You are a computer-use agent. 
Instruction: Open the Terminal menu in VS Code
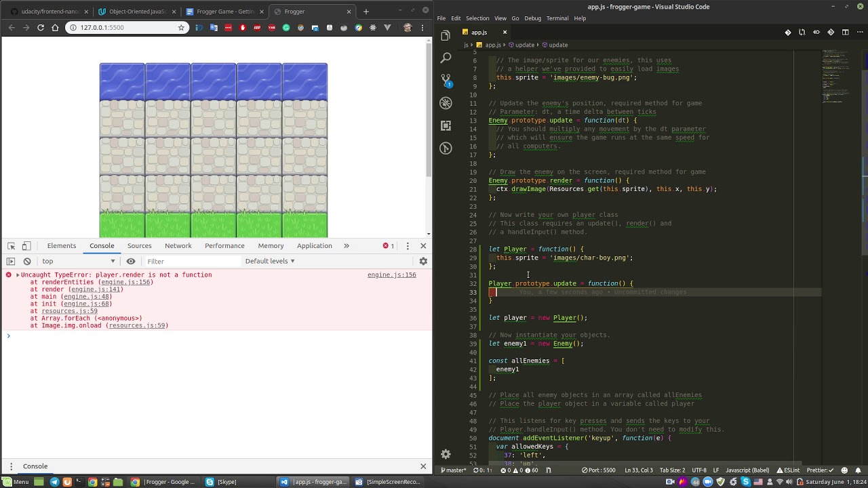point(557,18)
